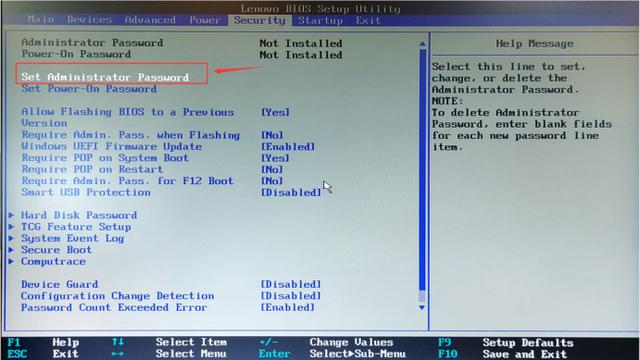Click ESC Exit in the footer

[43, 353]
